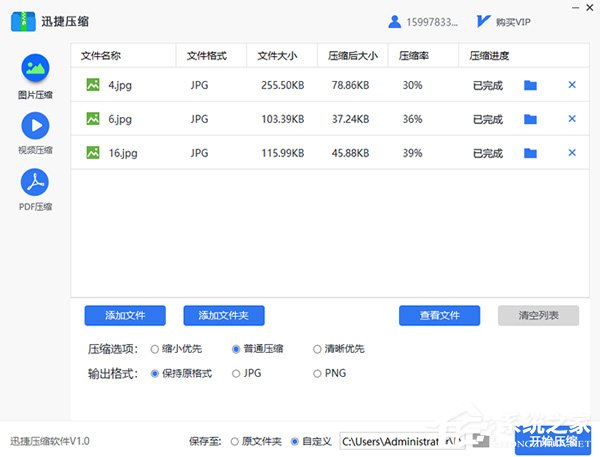Click the 迅捷压缩软件V1.0 version label

coord(50,441)
